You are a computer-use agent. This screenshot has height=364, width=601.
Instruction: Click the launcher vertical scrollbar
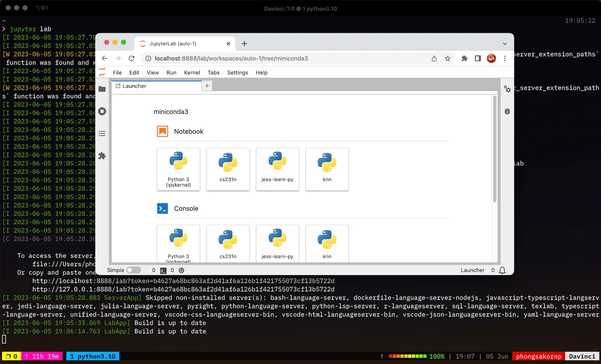(x=495, y=149)
